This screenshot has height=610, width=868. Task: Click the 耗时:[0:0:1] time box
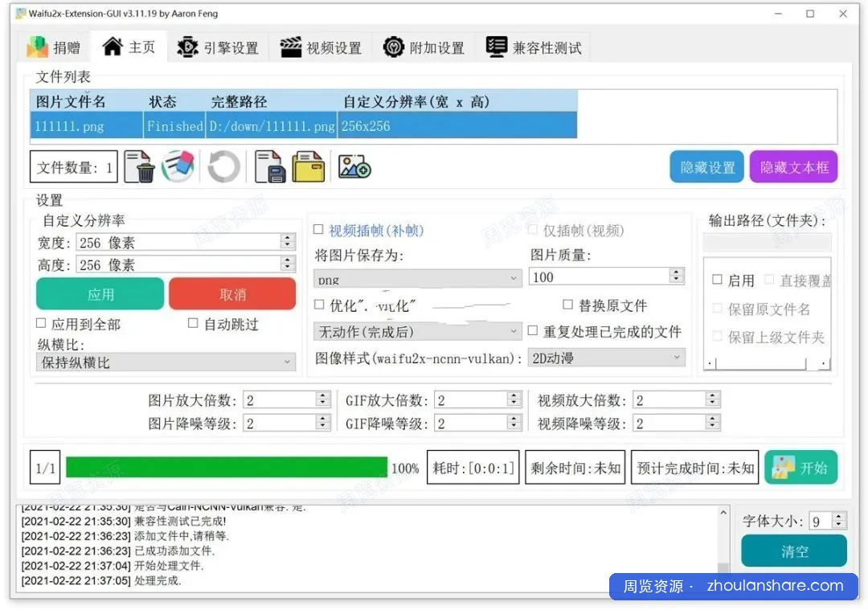(473, 468)
